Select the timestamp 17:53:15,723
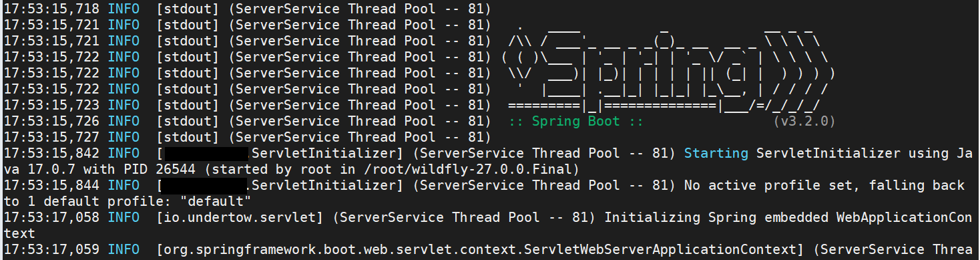 pyautogui.click(x=51, y=106)
